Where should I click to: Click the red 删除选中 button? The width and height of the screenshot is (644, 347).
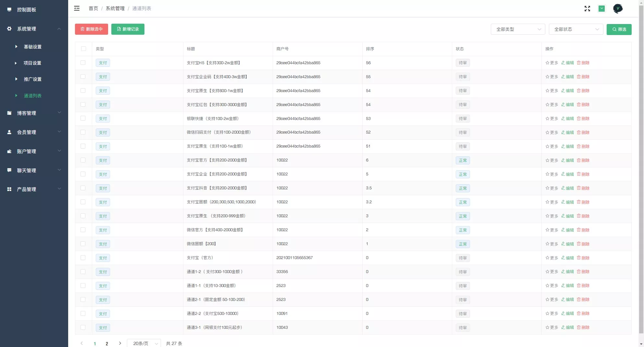click(x=92, y=29)
